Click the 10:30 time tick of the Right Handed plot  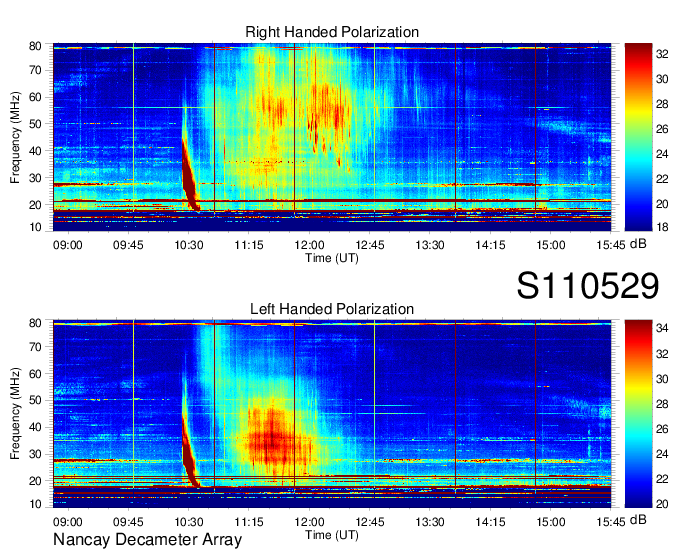tap(189, 245)
